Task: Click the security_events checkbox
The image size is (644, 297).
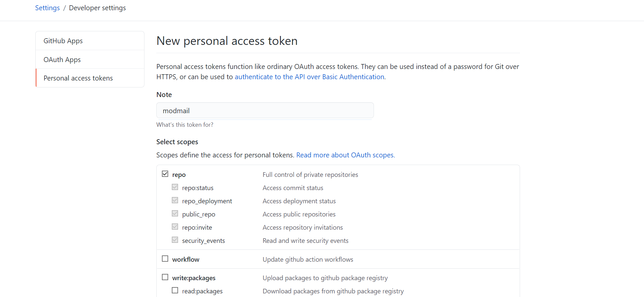Action: [x=175, y=240]
